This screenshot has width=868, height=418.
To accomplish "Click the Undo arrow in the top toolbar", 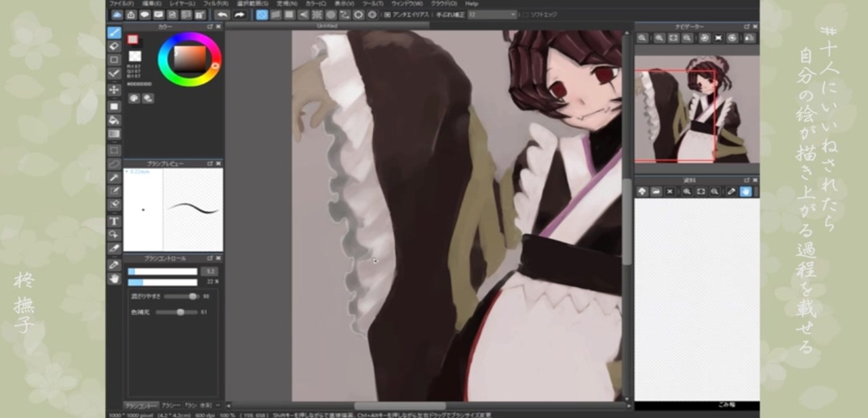I will (222, 14).
